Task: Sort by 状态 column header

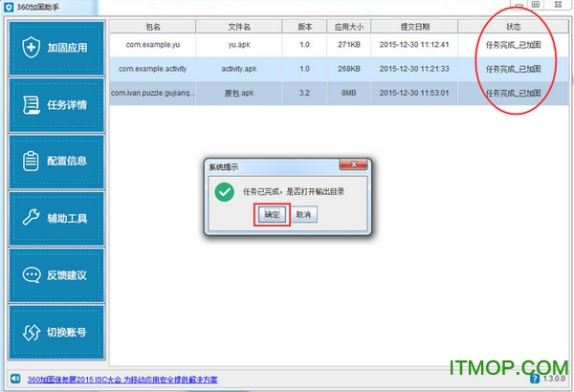Action: 513,27
